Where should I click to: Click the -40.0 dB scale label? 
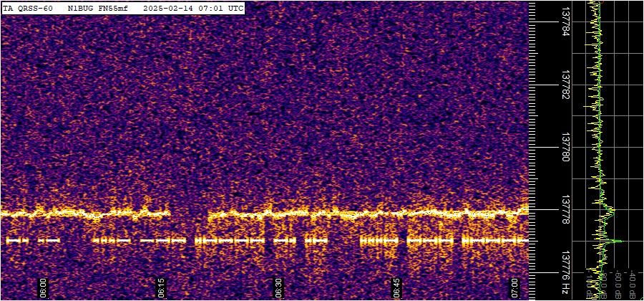[633, 284]
